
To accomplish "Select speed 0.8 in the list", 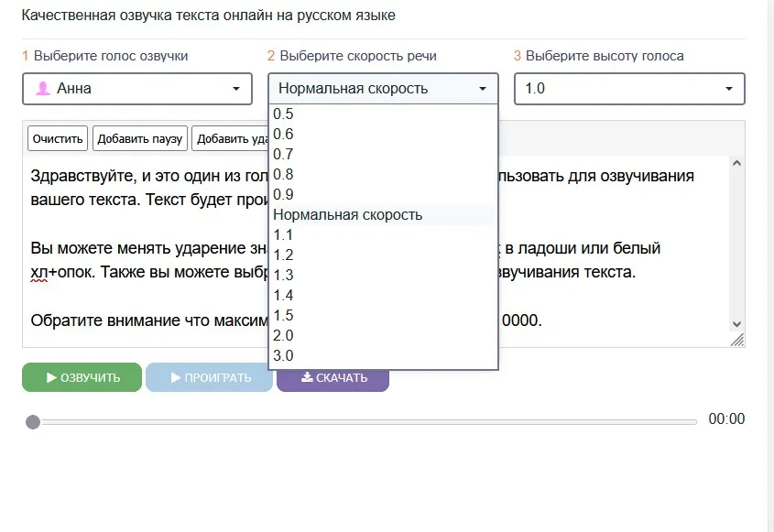I will [x=383, y=175].
